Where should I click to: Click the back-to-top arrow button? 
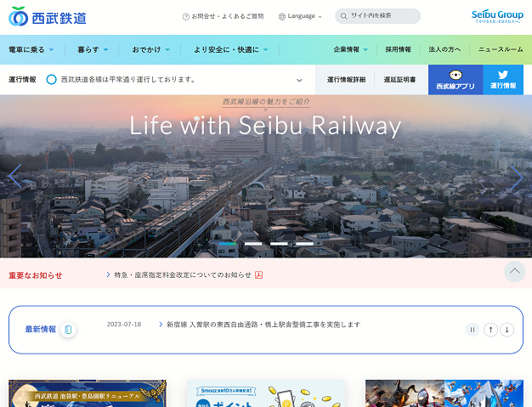pos(514,271)
